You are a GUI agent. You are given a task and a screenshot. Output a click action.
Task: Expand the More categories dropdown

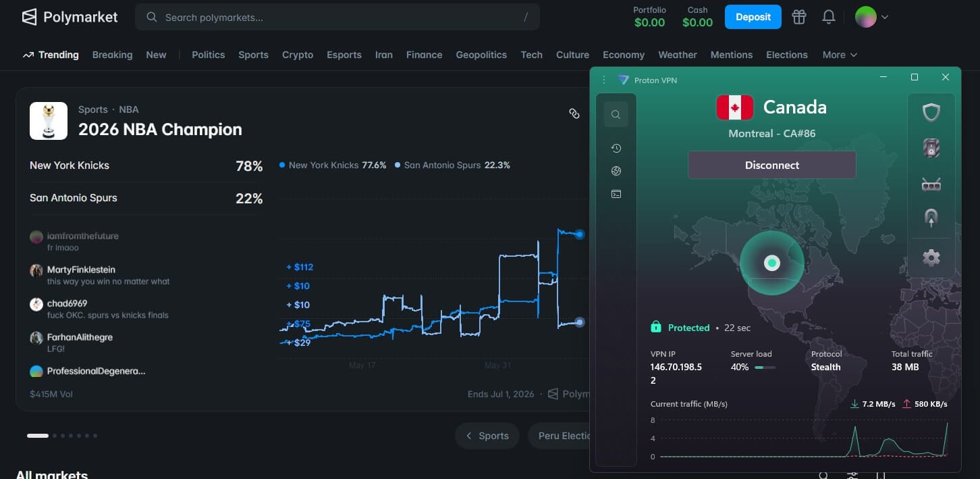pos(840,55)
